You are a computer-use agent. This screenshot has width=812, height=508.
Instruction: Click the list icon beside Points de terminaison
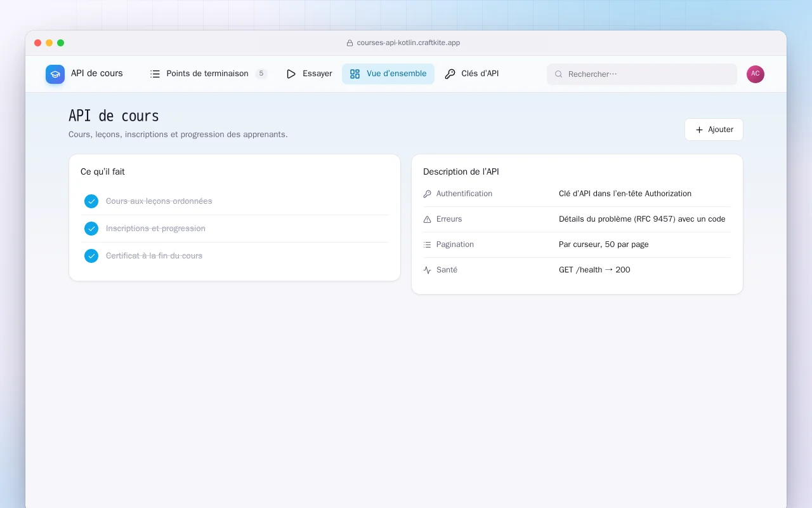[155, 74]
